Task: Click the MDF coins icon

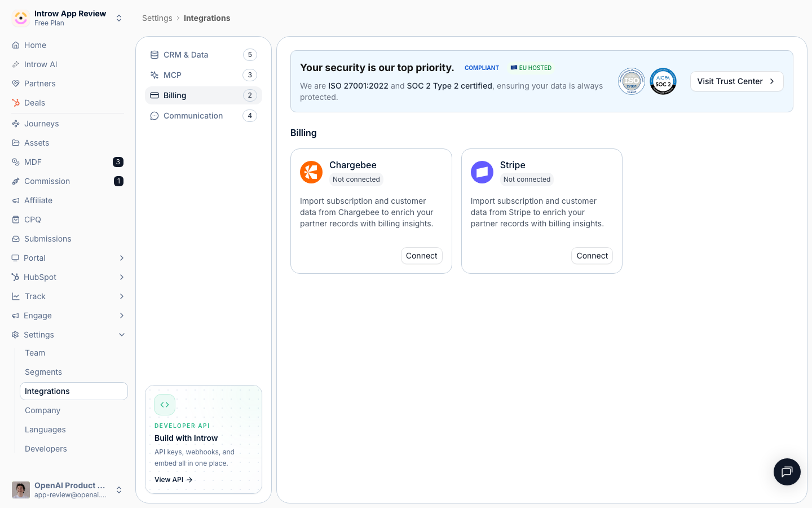Action: tap(16, 162)
